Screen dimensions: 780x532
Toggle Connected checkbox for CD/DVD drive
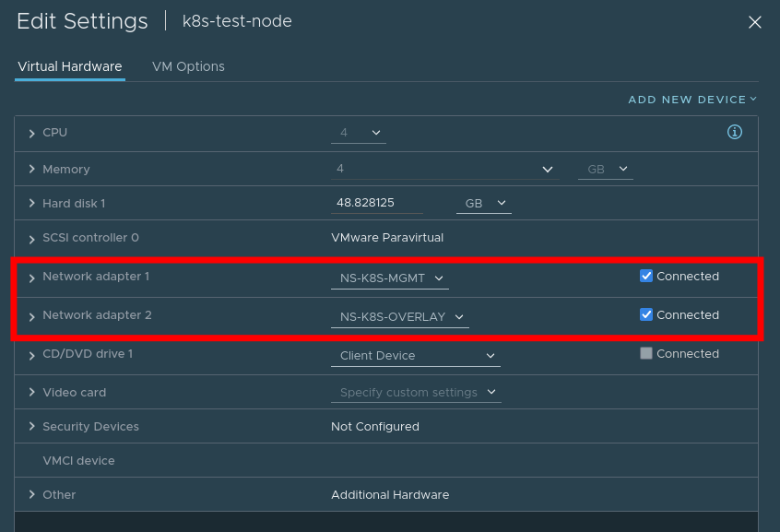[645, 353]
